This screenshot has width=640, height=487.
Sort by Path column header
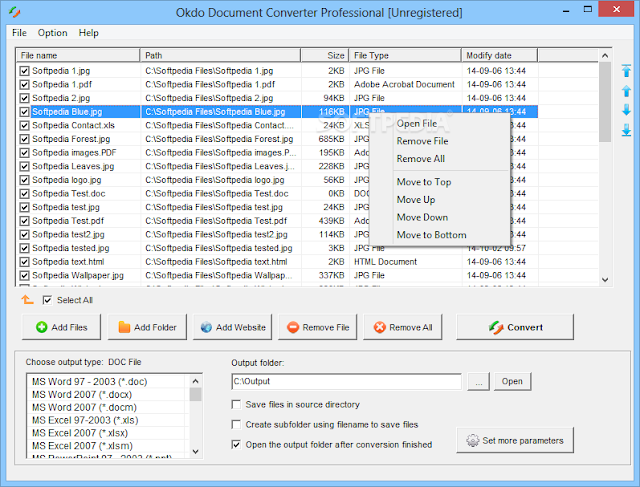point(220,56)
